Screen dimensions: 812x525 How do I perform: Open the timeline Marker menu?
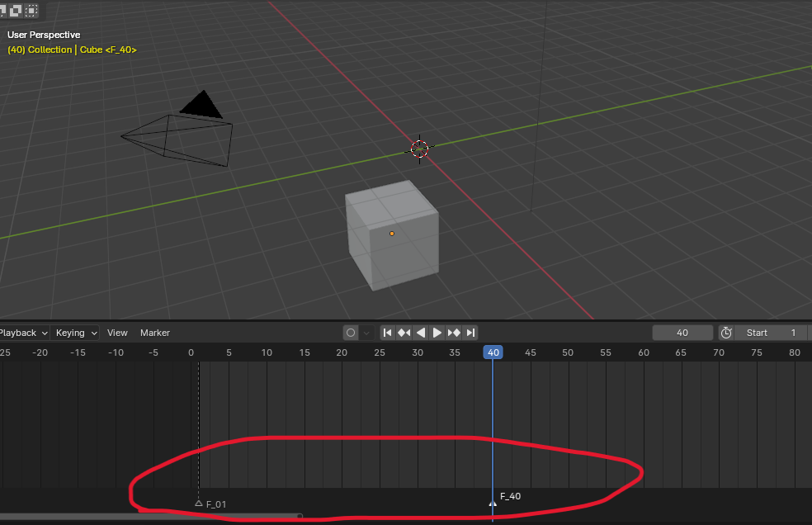155,333
